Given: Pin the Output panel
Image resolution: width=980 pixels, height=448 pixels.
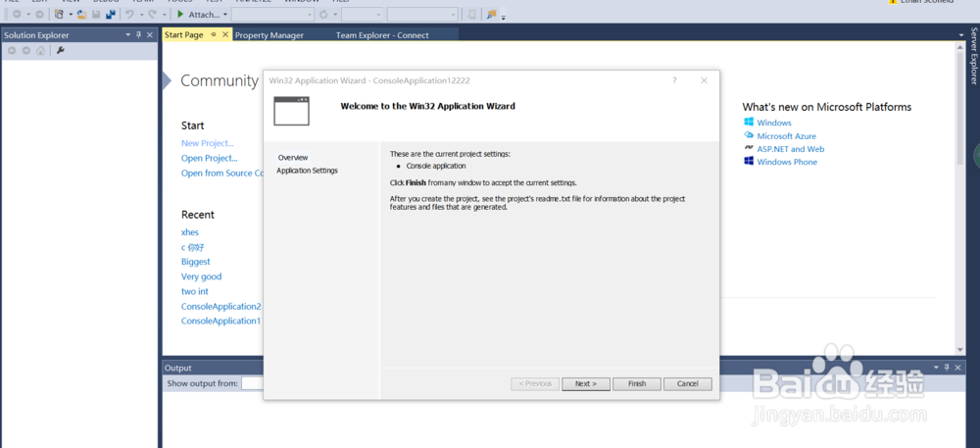Looking at the screenshot, I should (x=946, y=368).
